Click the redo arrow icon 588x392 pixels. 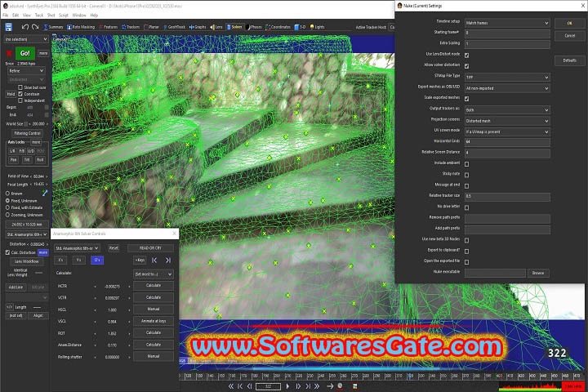tap(35, 27)
